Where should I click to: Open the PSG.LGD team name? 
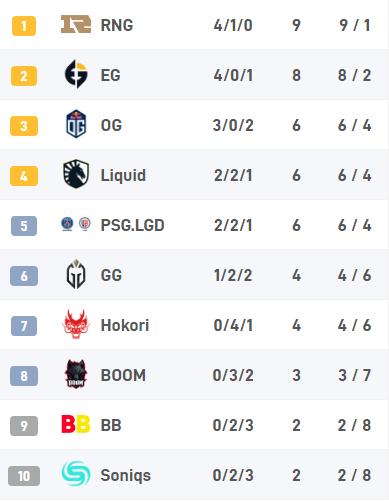132,225
